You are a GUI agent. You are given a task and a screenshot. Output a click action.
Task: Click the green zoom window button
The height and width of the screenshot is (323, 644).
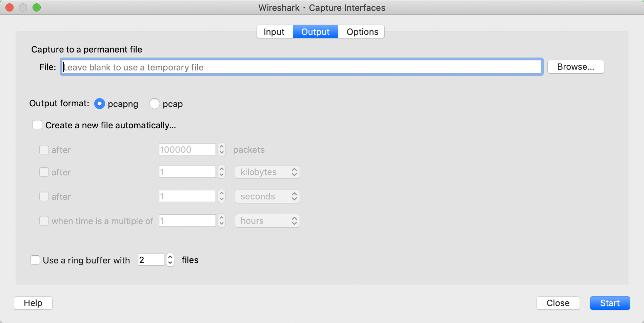click(x=37, y=7)
